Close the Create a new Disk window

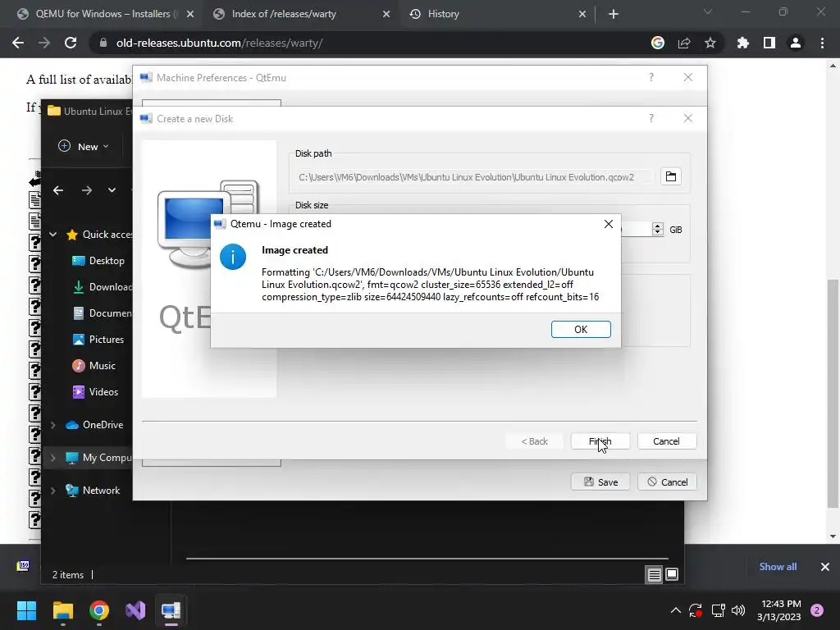[x=688, y=118]
